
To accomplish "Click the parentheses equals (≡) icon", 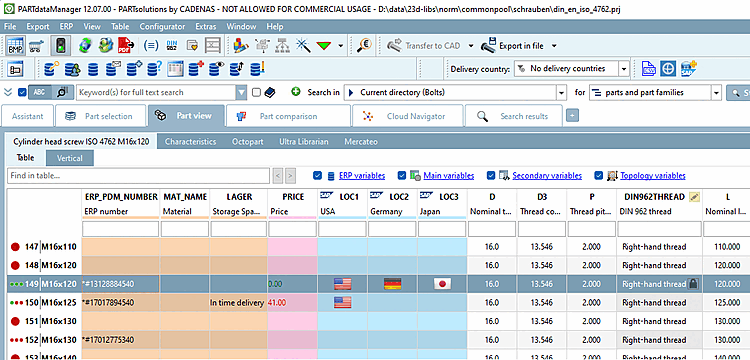I will (151, 46).
